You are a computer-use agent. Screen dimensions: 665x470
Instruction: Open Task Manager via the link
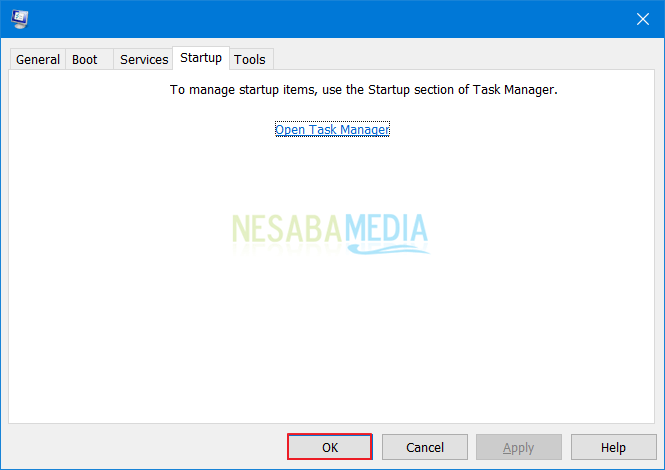pos(332,129)
